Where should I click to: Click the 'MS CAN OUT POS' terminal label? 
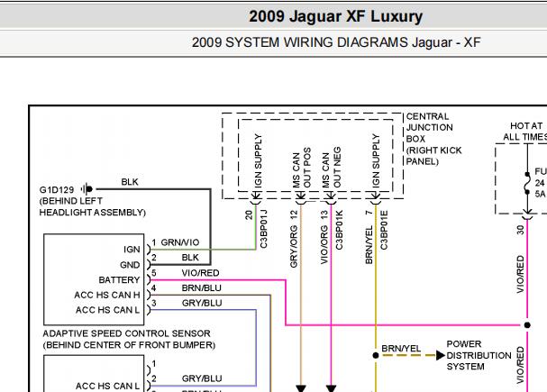301,169
